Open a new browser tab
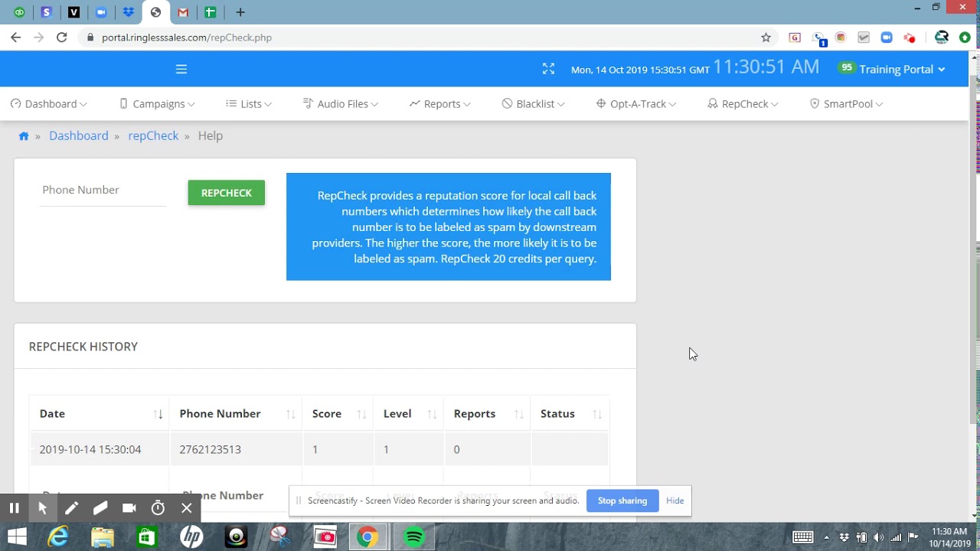The image size is (980, 551). 240,12
